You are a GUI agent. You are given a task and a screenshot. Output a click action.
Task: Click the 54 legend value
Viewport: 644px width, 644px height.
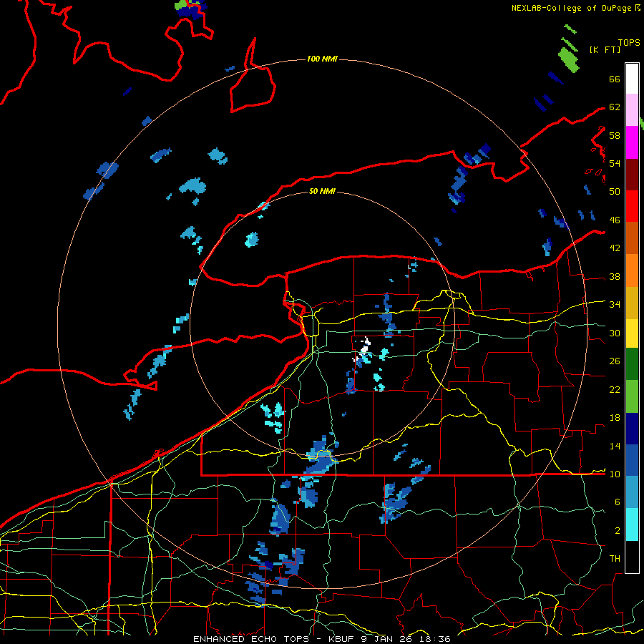[x=615, y=163]
